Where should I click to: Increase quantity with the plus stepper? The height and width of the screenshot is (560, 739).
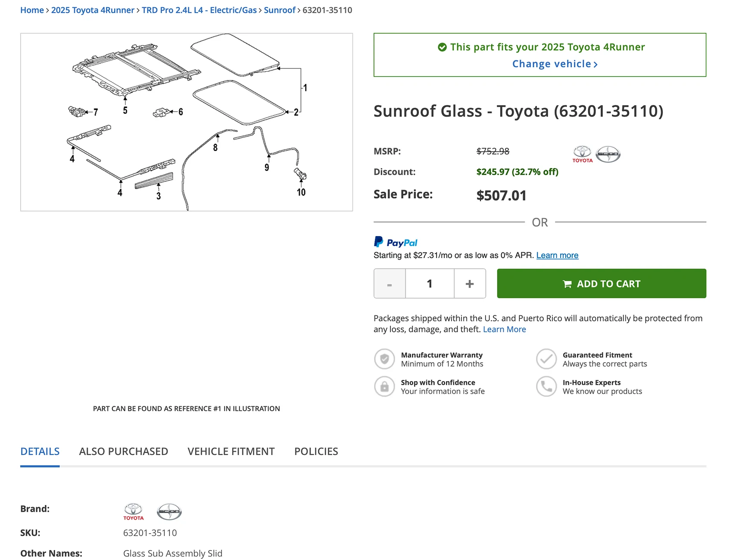click(470, 283)
